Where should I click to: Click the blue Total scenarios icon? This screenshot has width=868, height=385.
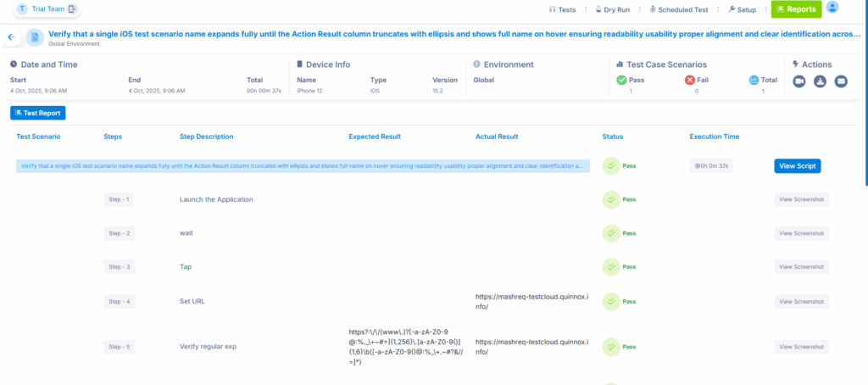(754, 80)
